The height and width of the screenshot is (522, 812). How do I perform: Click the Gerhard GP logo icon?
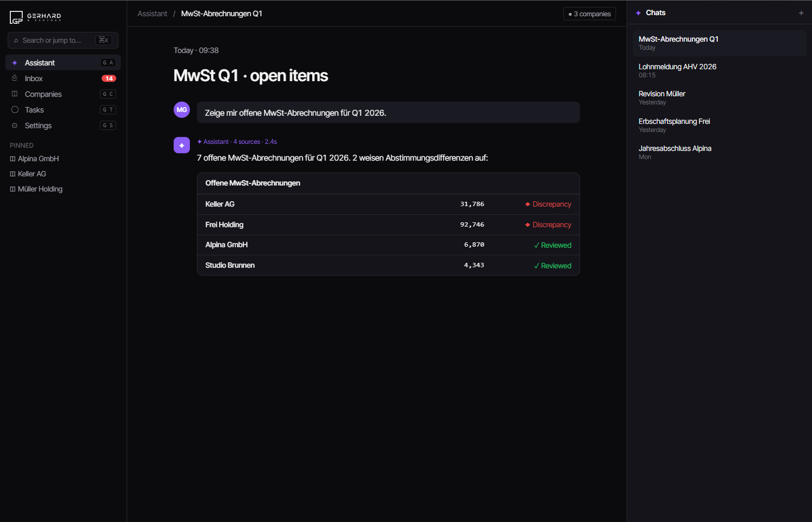pos(16,17)
